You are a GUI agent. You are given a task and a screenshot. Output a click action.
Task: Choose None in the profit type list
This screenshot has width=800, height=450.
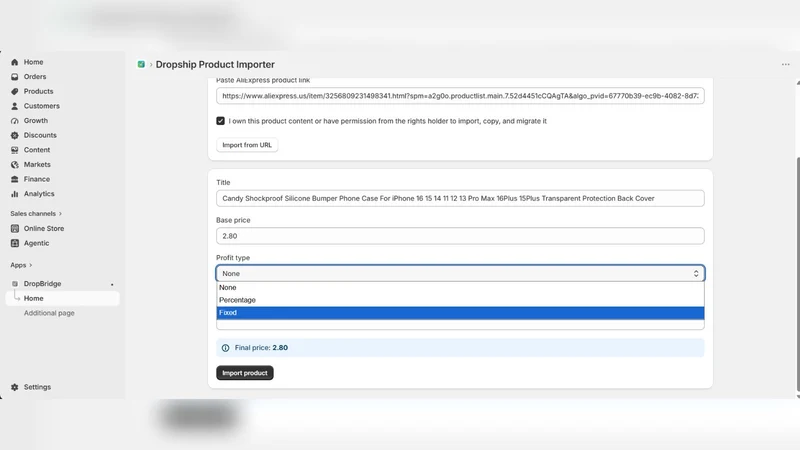click(x=460, y=288)
